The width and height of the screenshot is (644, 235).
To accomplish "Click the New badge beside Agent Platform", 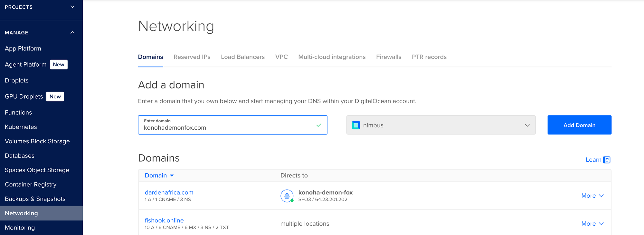I will click(59, 64).
